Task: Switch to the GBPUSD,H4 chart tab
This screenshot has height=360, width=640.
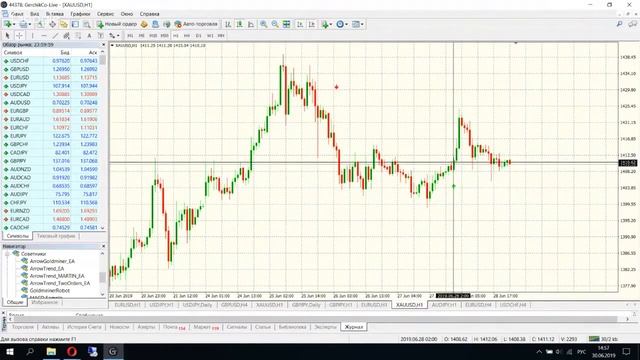Action: coord(234,305)
